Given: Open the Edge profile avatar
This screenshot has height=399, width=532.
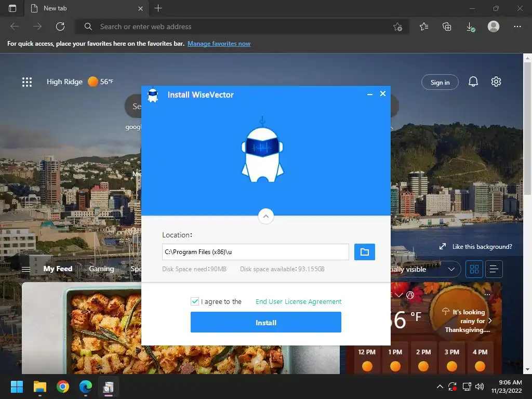Looking at the screenshot, I should tap(494, 26).
